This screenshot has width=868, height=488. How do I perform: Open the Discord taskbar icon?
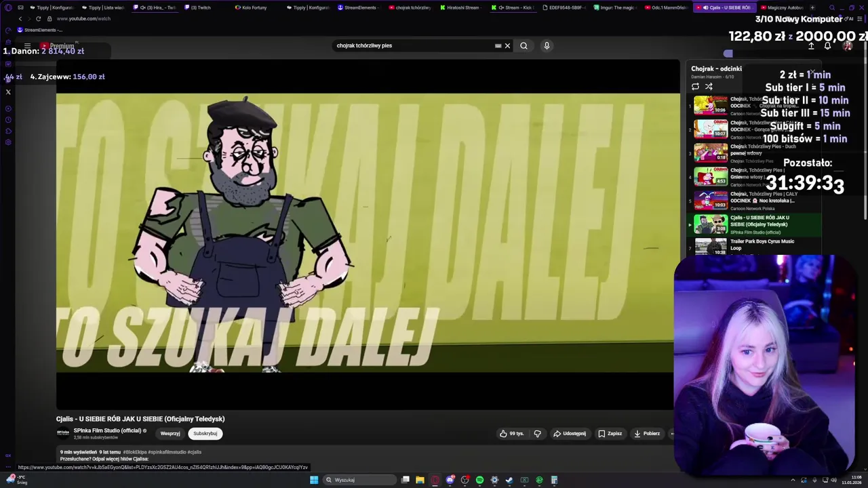click(450, 480)
